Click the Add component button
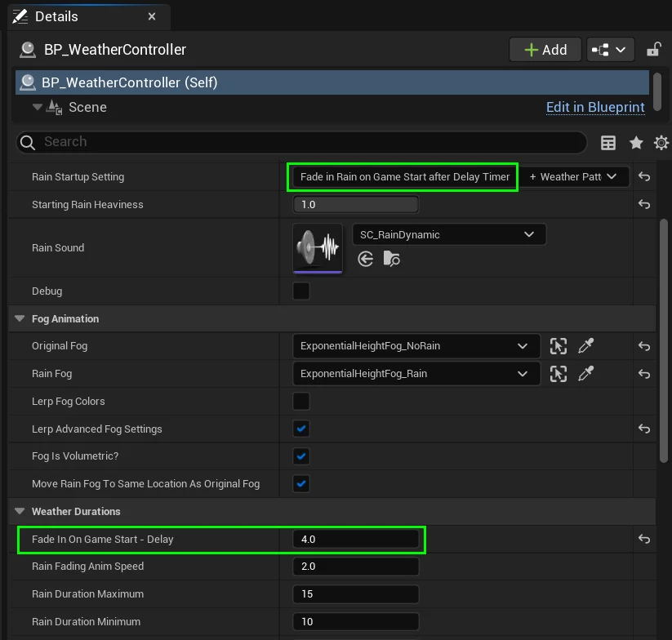Screen dimensions: 672x640 545,50
